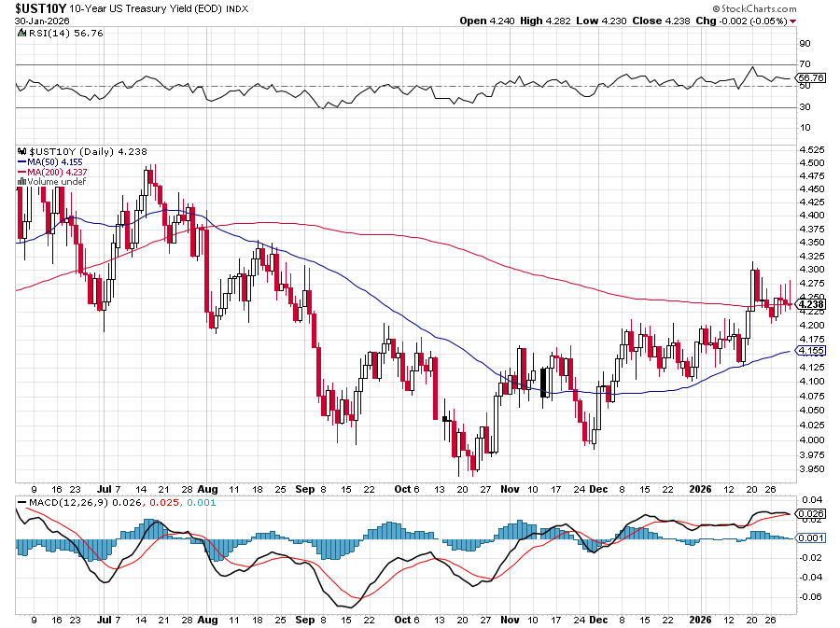This screenshot has height=628, width=840.
Task: Click the $UST10Y ticker symbol title
Action: (41, 7)
